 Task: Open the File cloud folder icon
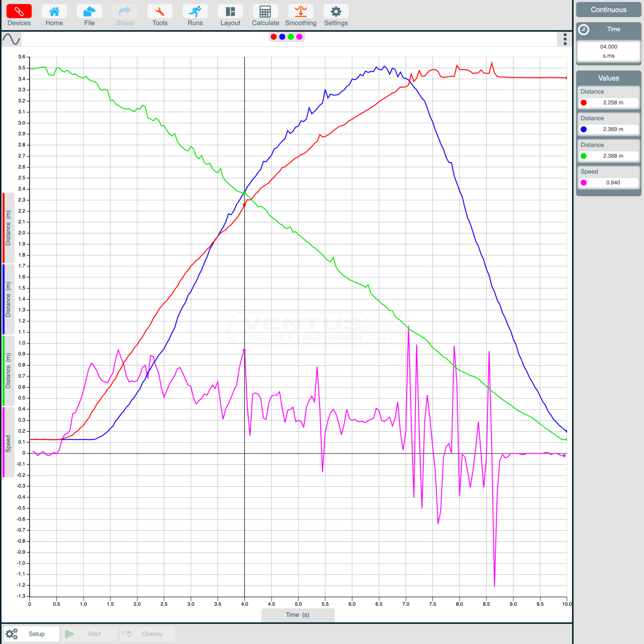click(89, 12)
